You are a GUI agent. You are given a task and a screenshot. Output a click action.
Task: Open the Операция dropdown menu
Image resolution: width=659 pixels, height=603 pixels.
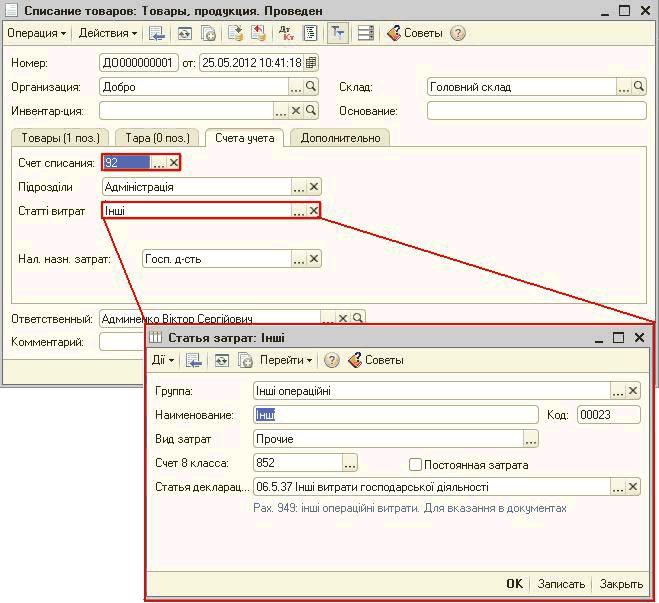[x=36, y=33]
